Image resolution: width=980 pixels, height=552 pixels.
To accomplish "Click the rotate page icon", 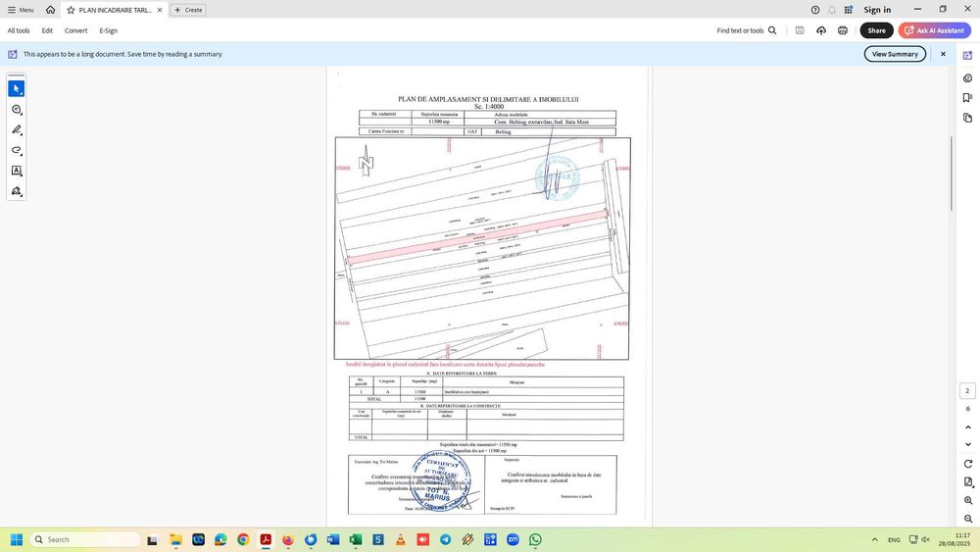I will point(968,464).
